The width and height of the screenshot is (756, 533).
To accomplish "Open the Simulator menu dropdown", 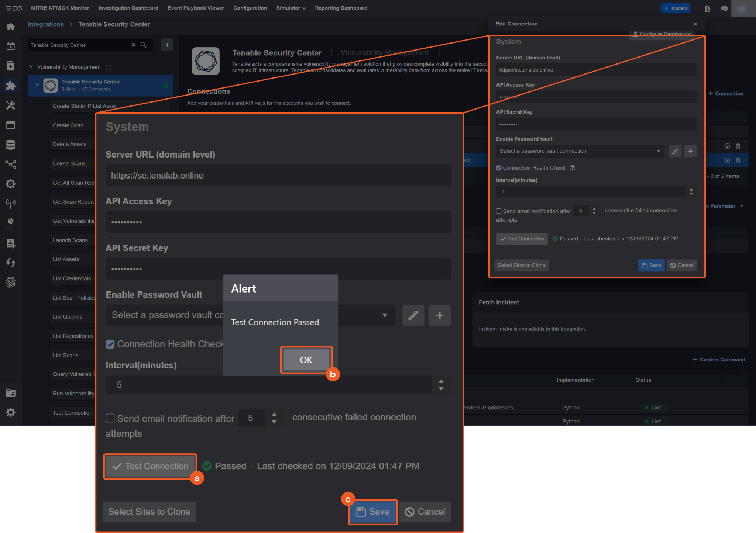I will [291, 8].
